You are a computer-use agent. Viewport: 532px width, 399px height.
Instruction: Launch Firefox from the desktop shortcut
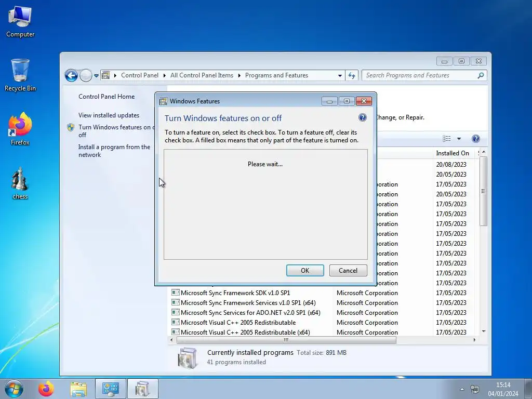coord(20,129)
